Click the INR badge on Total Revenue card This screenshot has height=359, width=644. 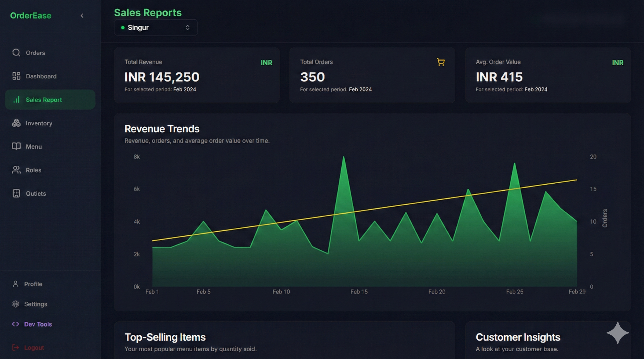coord(267,63)
